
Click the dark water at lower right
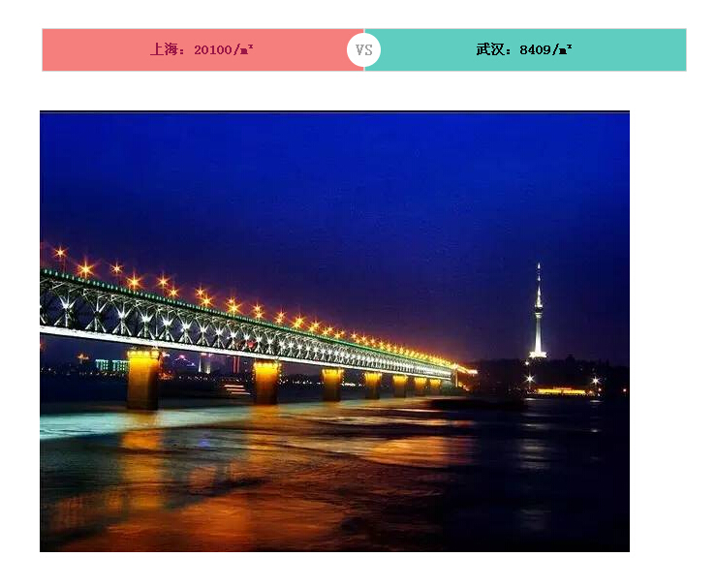(548, 493)
